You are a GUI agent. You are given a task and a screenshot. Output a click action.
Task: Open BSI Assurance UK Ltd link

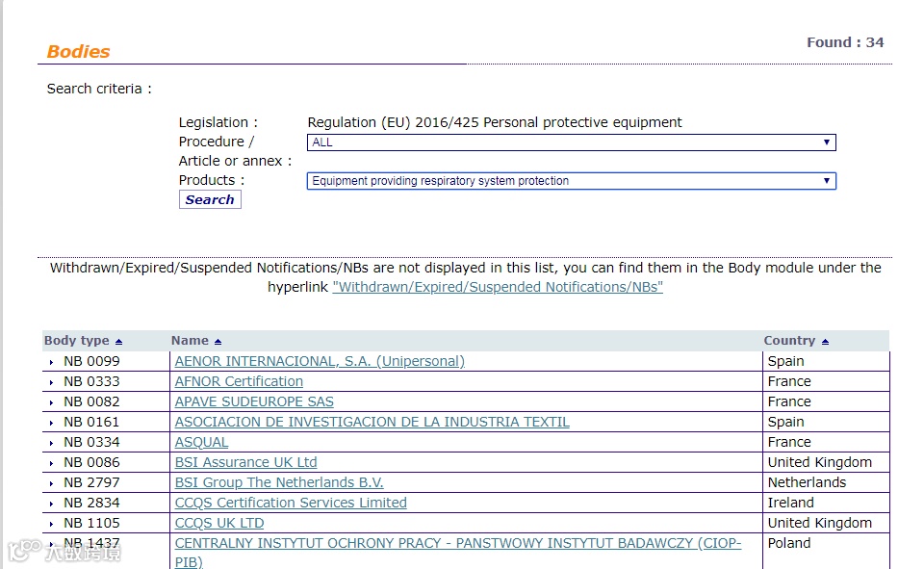245,462
